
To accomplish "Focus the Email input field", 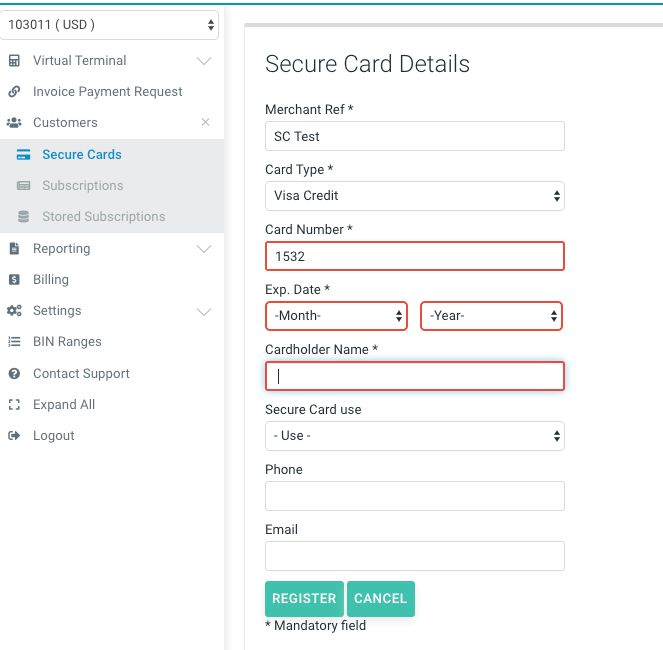I will (414, 556).
